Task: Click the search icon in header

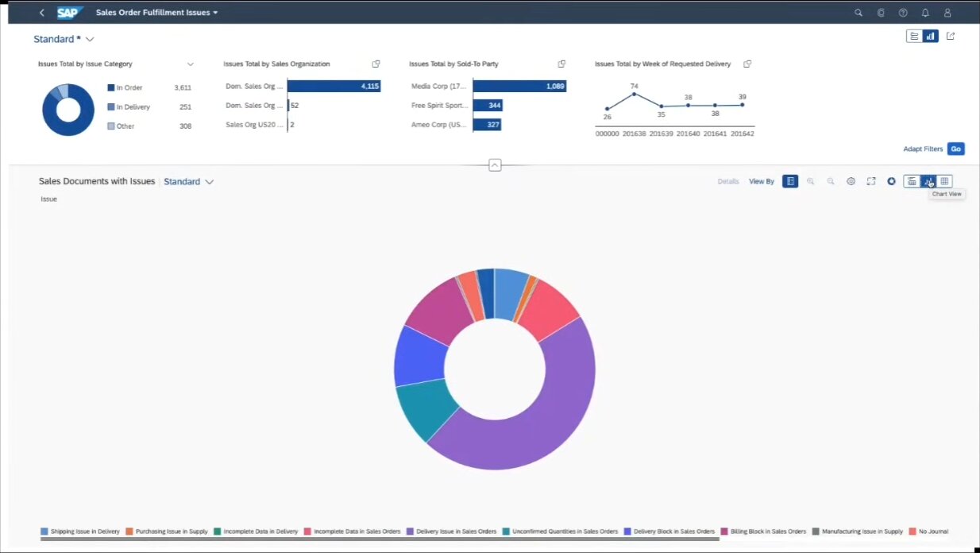Action: pyautogui.click(x=858, y=13)
